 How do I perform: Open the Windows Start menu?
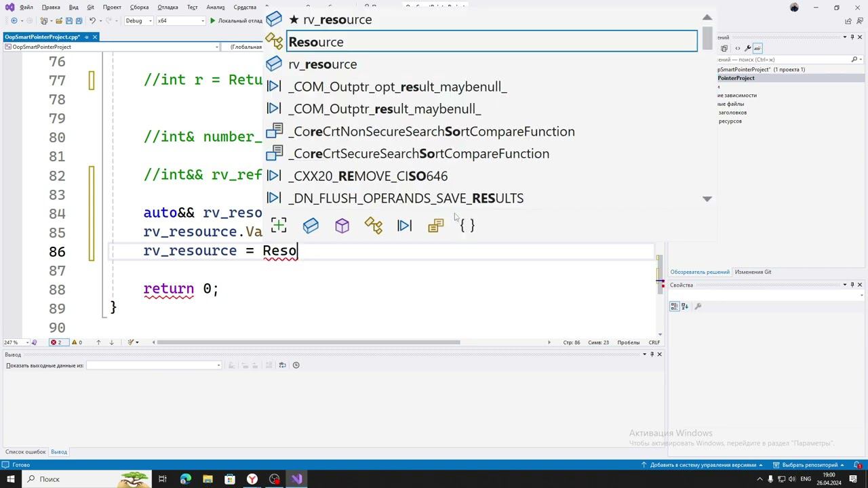point(11,479)
